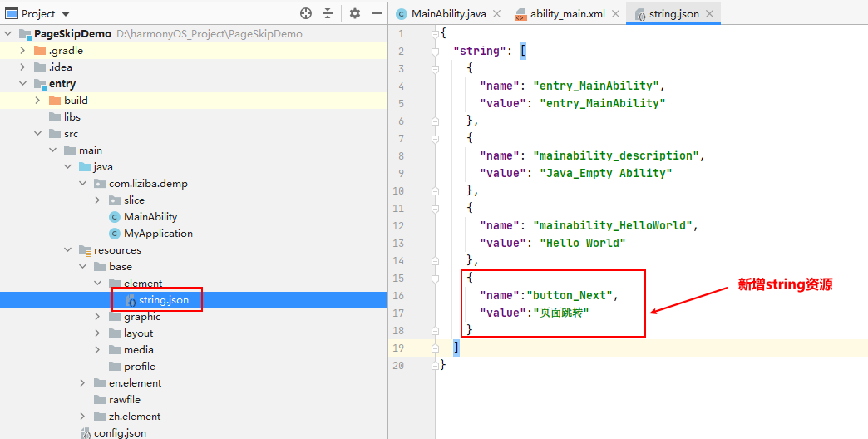The height and width of the screenshot is (439, 868).
Task: Close the string.json tab
Action: [x=709, y=14]
